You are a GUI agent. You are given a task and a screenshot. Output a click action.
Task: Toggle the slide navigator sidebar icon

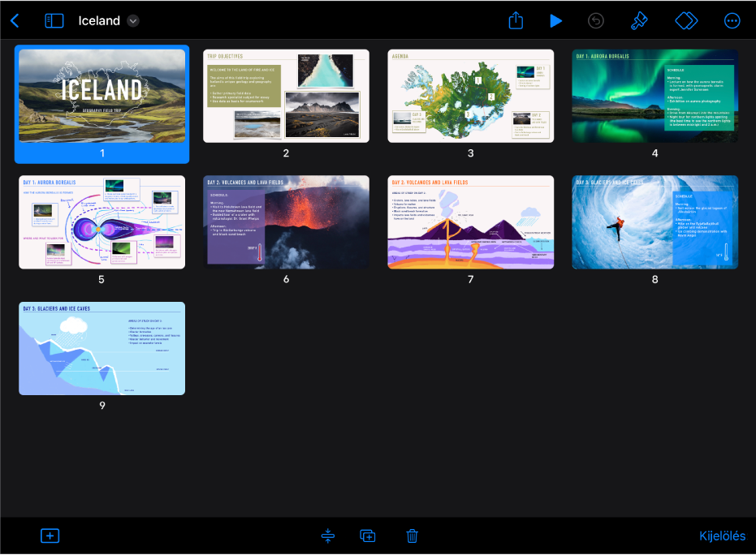(54, 21)
